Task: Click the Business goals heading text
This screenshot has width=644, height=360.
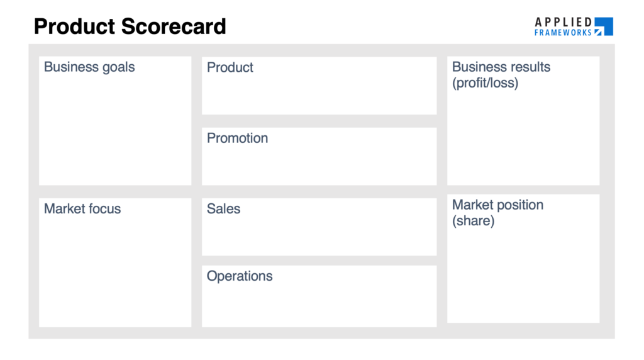Action: [x=89, y=67]
